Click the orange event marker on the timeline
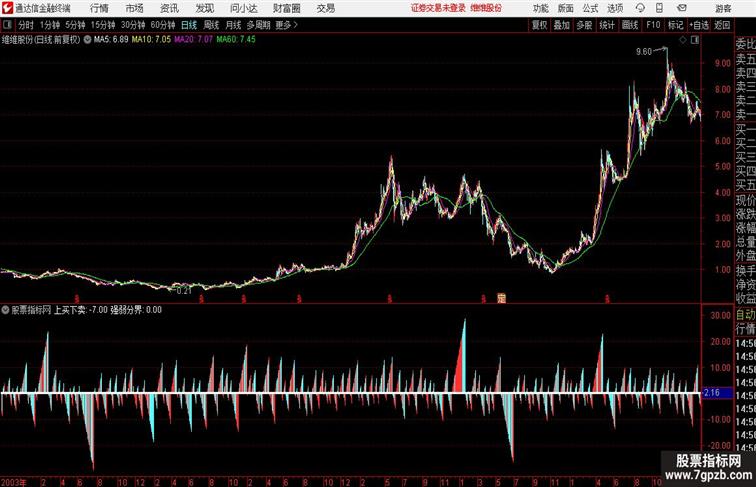Viewport: 756px width, 487px height. pyautogui.click(x=501, y=298)
